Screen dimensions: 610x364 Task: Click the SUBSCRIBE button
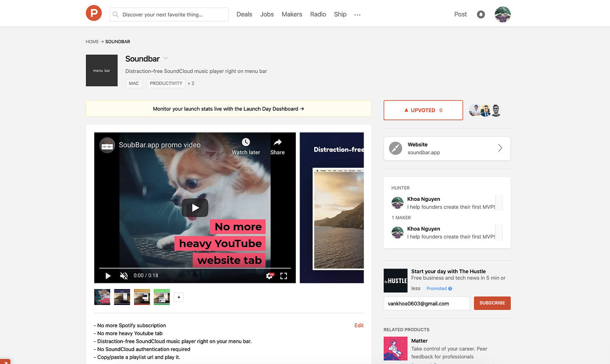pos(492,303)
